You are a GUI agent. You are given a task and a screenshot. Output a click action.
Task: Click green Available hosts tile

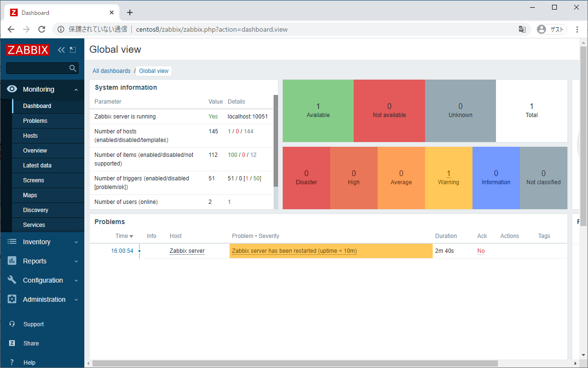pos(318,111)
